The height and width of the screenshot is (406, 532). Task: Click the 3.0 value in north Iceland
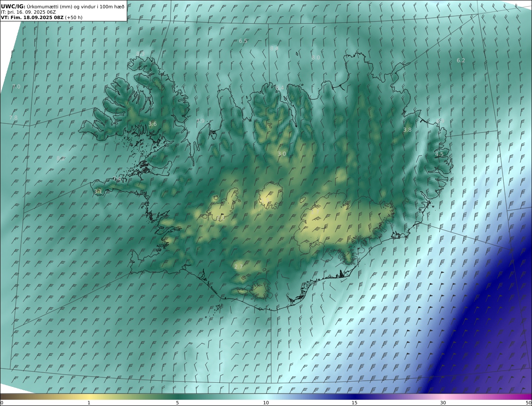(x=282, y=154)
